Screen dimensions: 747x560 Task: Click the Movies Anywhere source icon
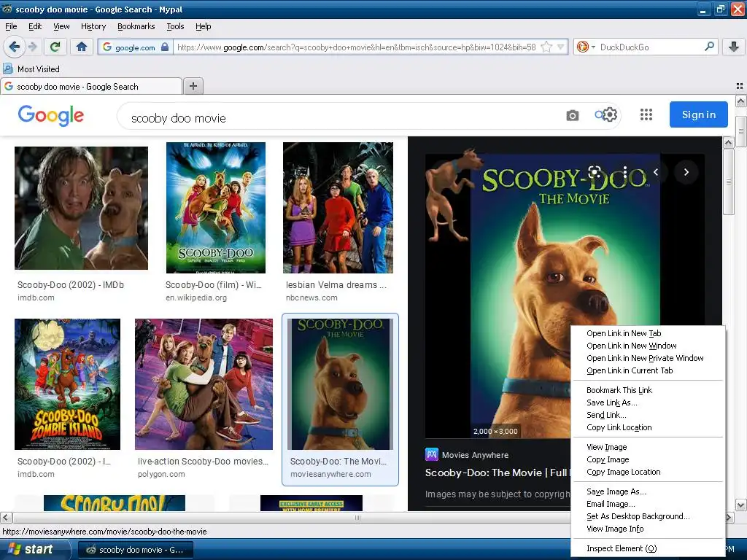[x=432, y=454]
